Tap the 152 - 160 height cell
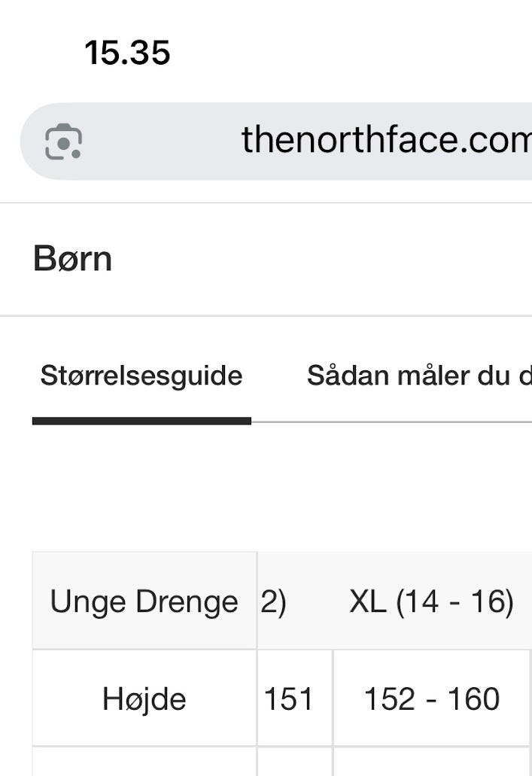The height and width of the screenshot is (776, 532). point(431,699)
